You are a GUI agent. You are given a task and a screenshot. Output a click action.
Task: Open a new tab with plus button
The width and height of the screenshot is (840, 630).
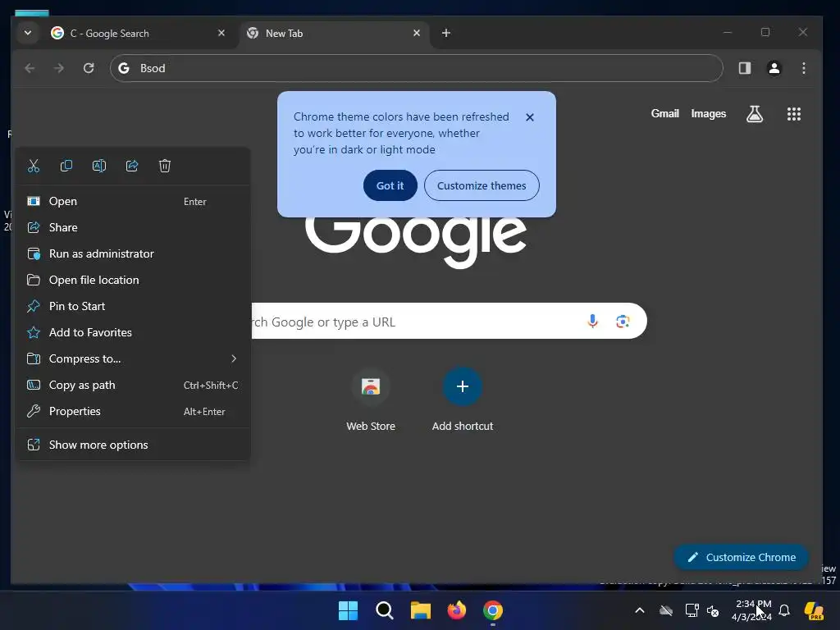[x=445, y=33]
